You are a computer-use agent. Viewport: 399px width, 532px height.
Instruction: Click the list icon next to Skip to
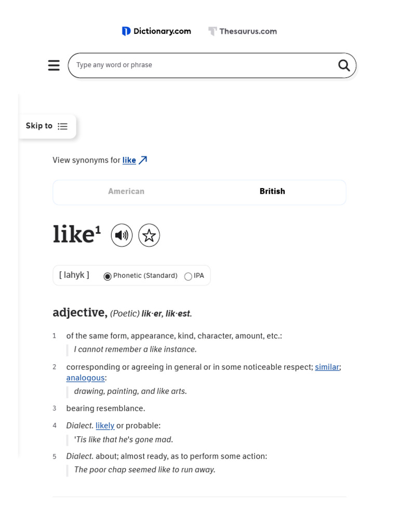click(63, 126)
